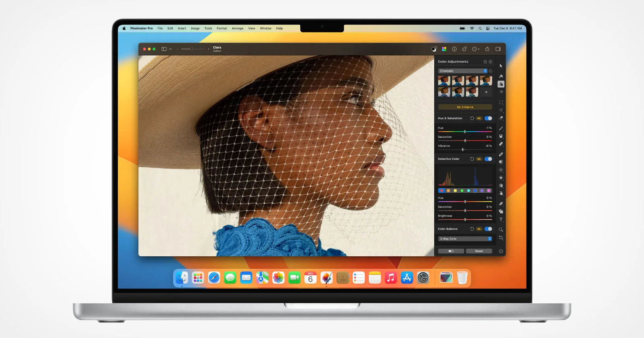This screenshot has height=338, width=644.
Task: Click the zoom-in plus in title bar
Action: (208, 49)
